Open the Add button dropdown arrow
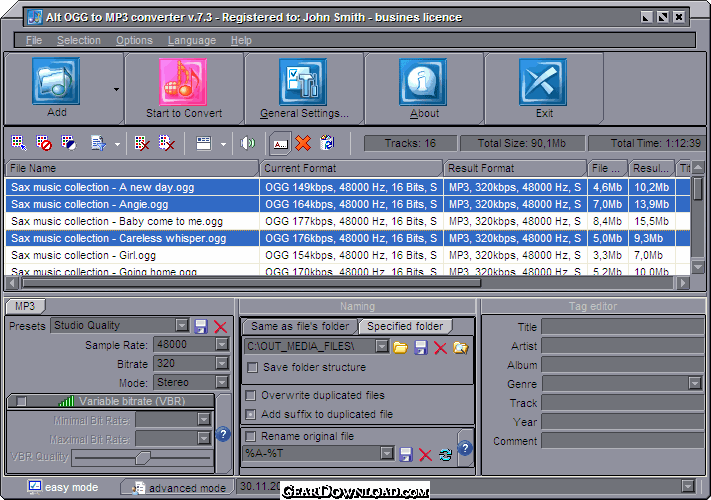Image resolution: width=711 pixels, height=500 pixels. click(117, 89)
